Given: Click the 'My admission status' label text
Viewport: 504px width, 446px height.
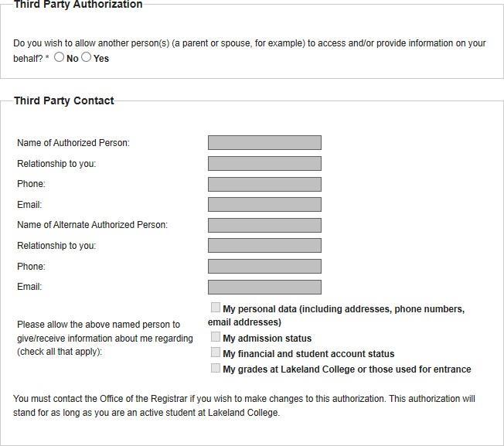Looking at the screenshot, I should pyautogui.click(x=267, y=339).
